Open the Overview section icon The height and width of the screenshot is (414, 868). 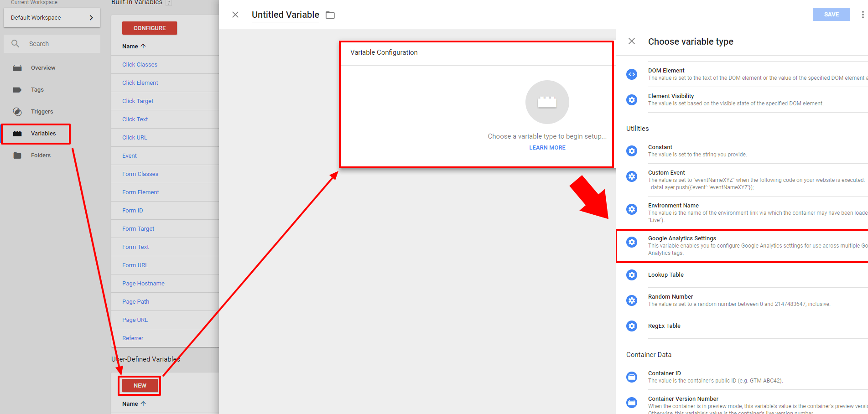point(17,68)
